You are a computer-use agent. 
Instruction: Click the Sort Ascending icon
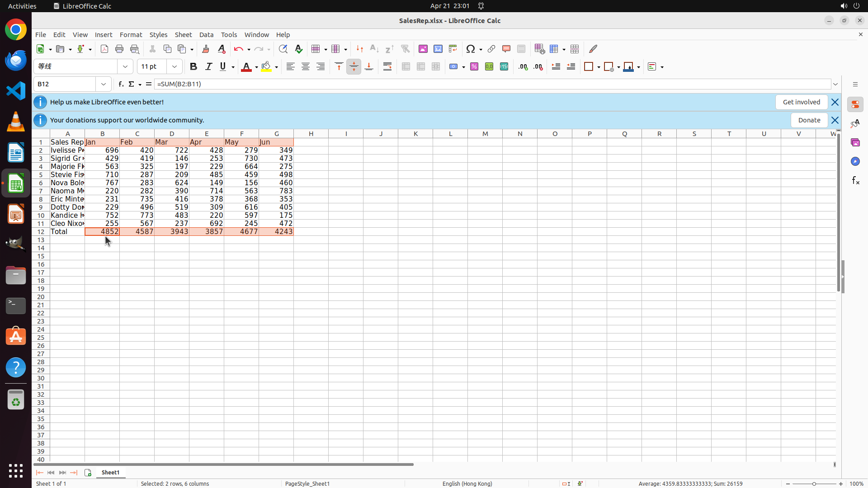(374, 49)
